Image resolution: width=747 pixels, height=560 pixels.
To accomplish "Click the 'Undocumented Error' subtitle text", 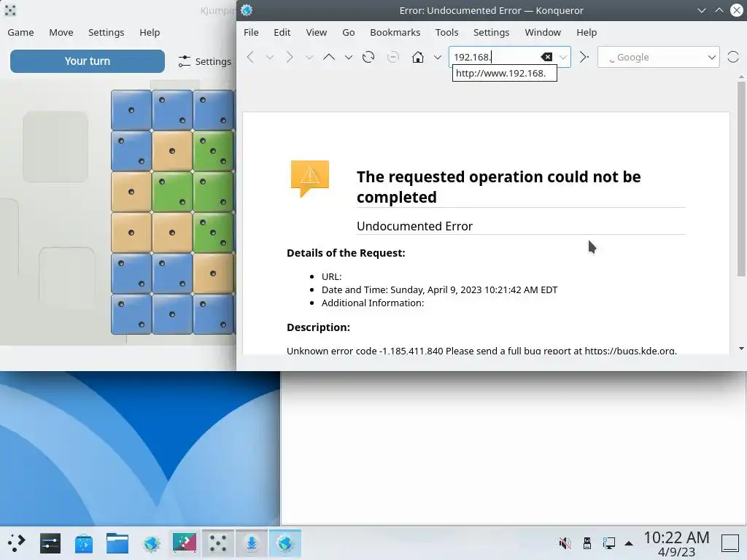I will (414, 226).
